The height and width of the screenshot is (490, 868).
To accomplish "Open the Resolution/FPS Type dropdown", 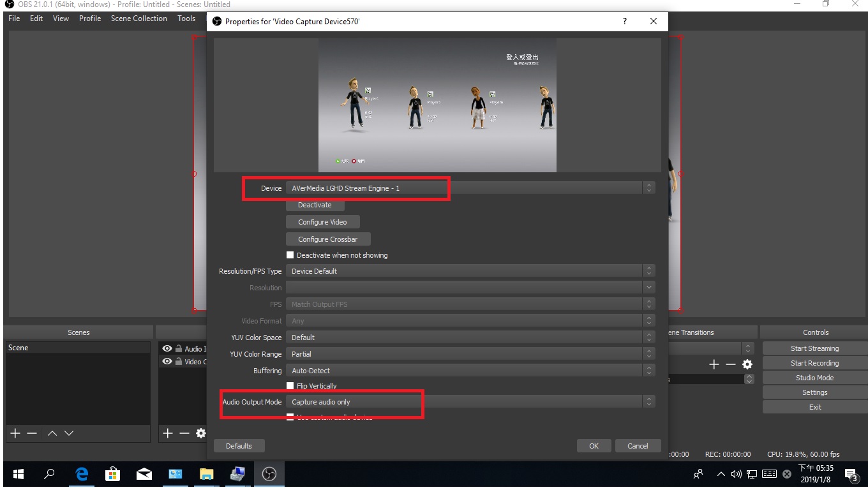I will click(x=470, y=271).
